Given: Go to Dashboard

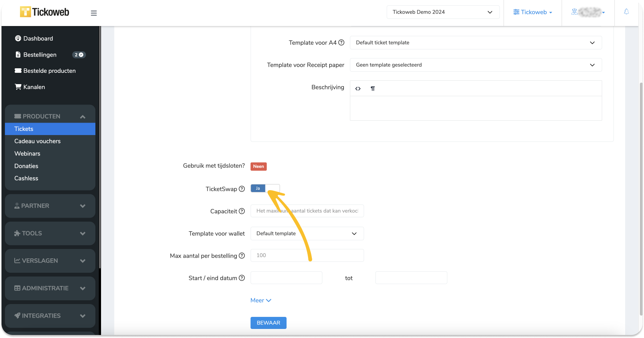Looking at the screenshot, I should point(34,38).
